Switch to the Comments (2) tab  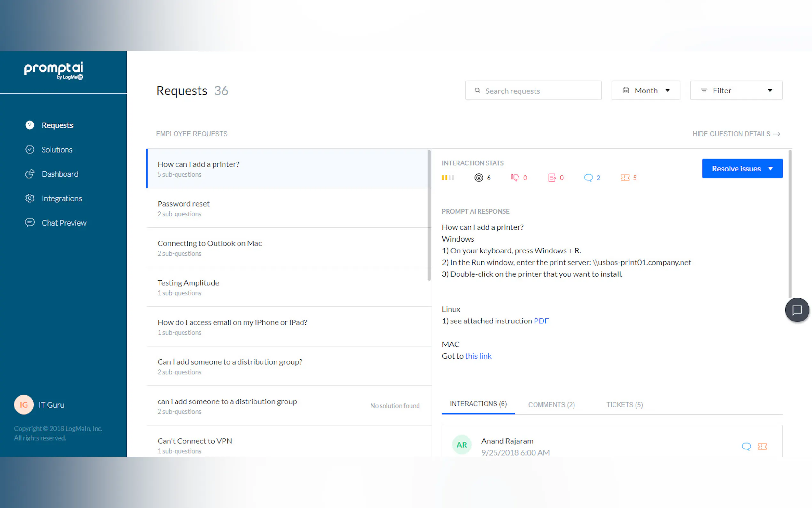(x=551, y=405)
